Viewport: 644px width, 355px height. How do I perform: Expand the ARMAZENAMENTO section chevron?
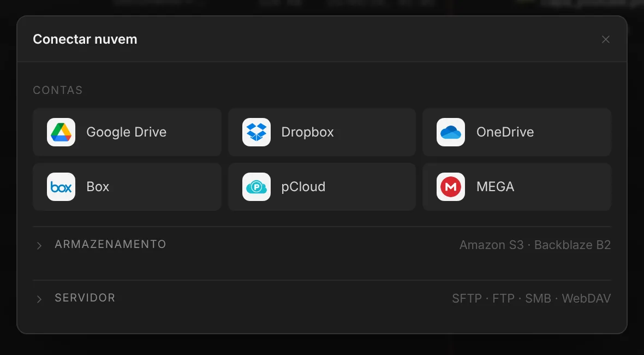tap(39, 246)
